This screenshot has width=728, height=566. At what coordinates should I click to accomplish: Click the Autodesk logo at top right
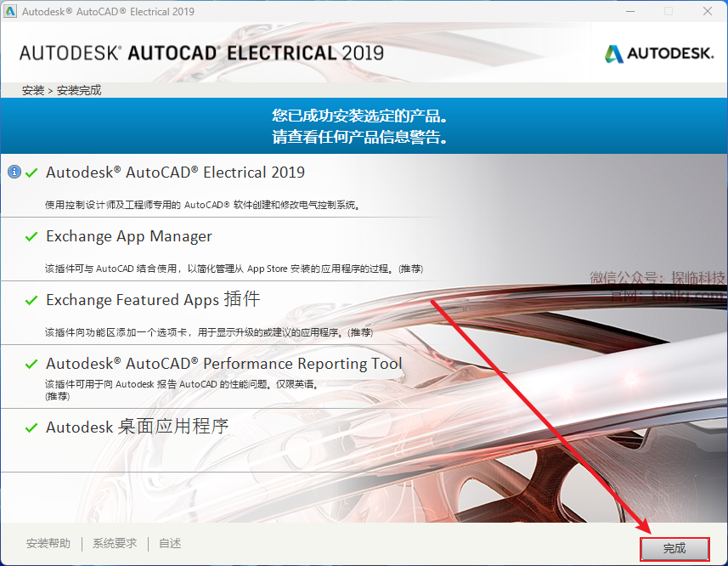pyautogui.click(x=659, y=54)
